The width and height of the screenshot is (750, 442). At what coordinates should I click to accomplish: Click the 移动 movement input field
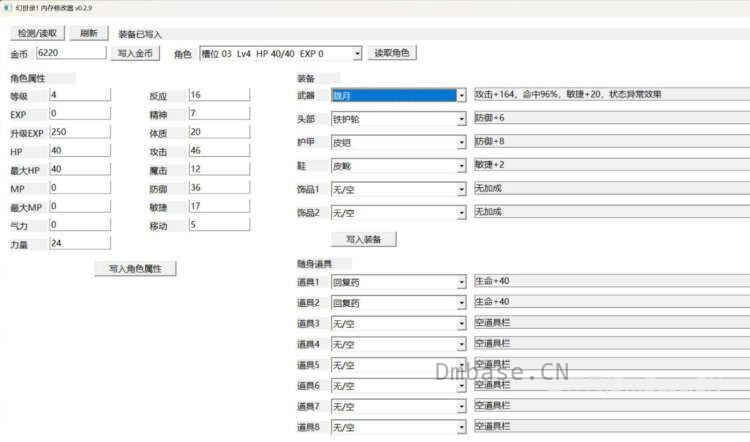point(219,225)
